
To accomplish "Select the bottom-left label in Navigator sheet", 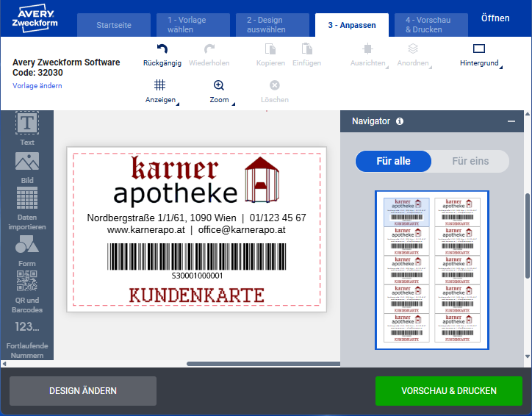I will coord(406,328).
